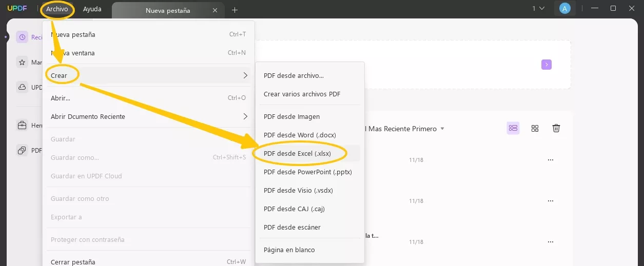Open the Archivo menu

pyautogui.click(x=57, y=9)
